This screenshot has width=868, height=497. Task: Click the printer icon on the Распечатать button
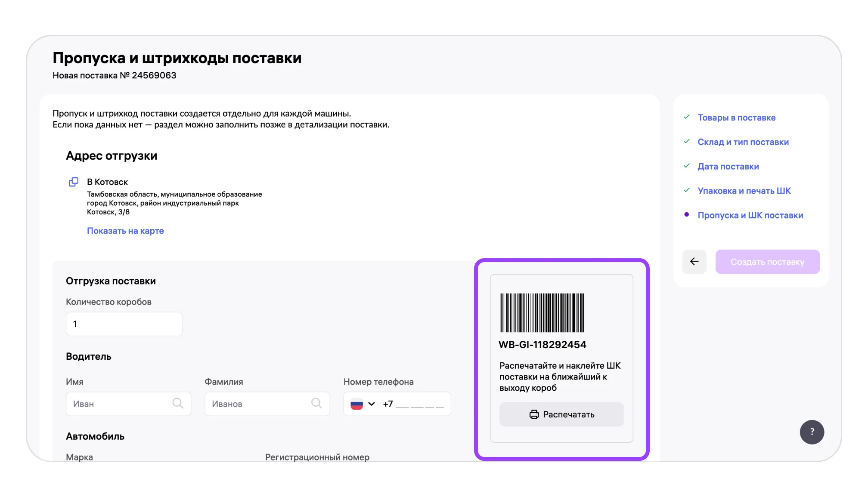click(x=534, y=414)
